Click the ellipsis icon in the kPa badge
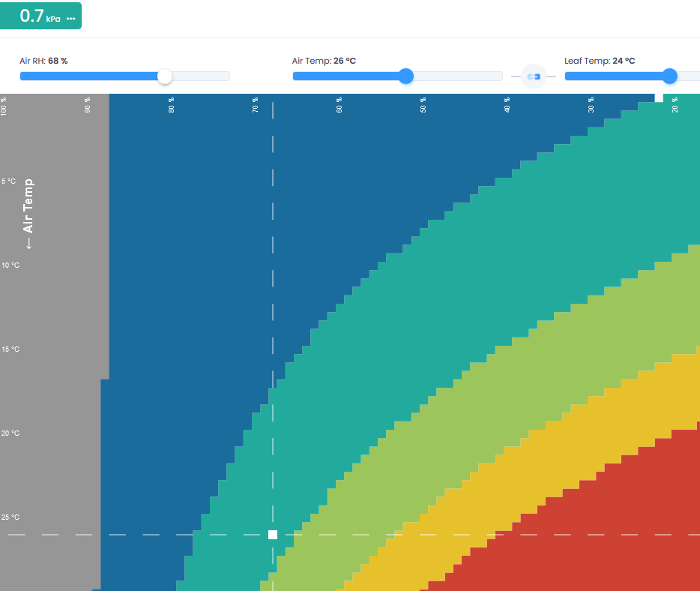 coord(71,18)
